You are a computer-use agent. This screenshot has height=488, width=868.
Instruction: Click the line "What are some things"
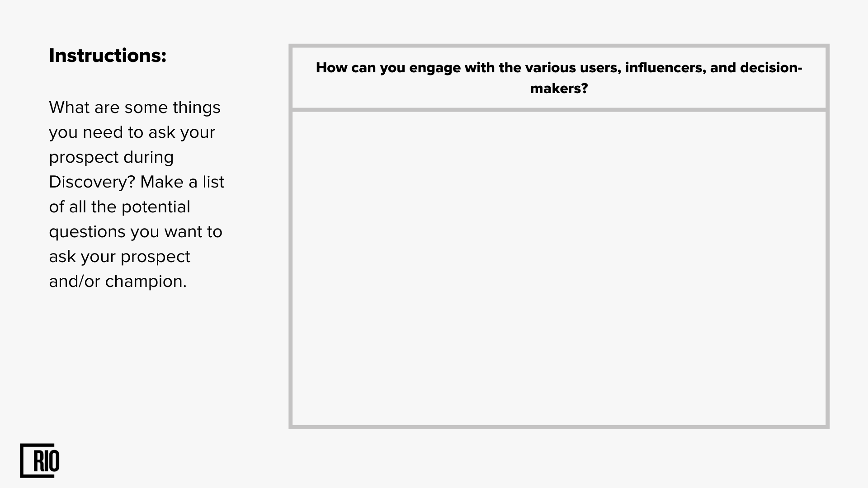tap(135, 108)
